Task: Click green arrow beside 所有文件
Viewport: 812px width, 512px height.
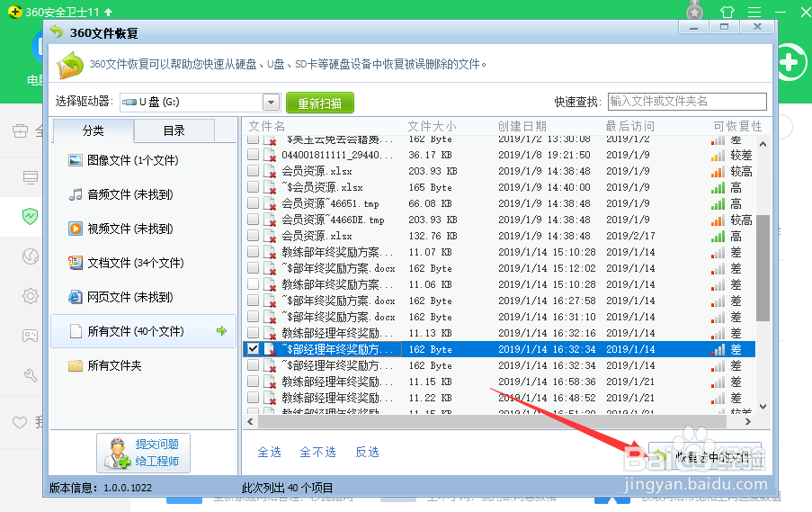Action: (221, 330)
